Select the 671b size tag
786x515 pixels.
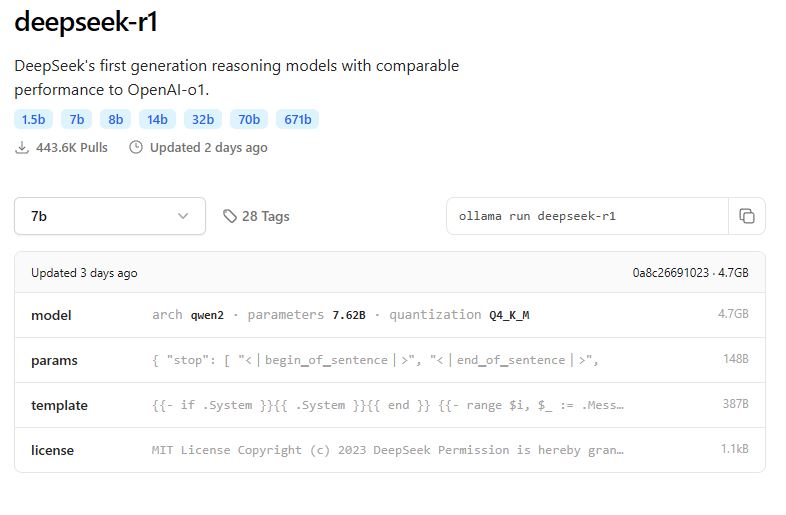(x=297, y=119)
